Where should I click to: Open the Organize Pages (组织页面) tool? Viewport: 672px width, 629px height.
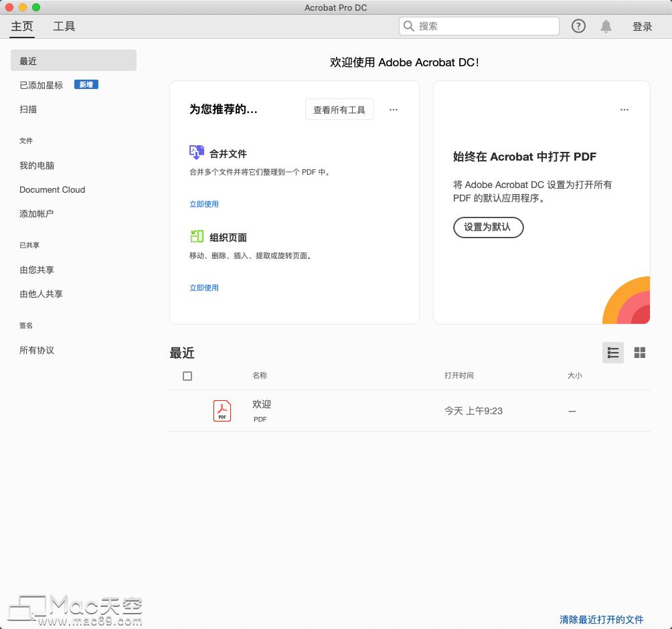point(227,236)
